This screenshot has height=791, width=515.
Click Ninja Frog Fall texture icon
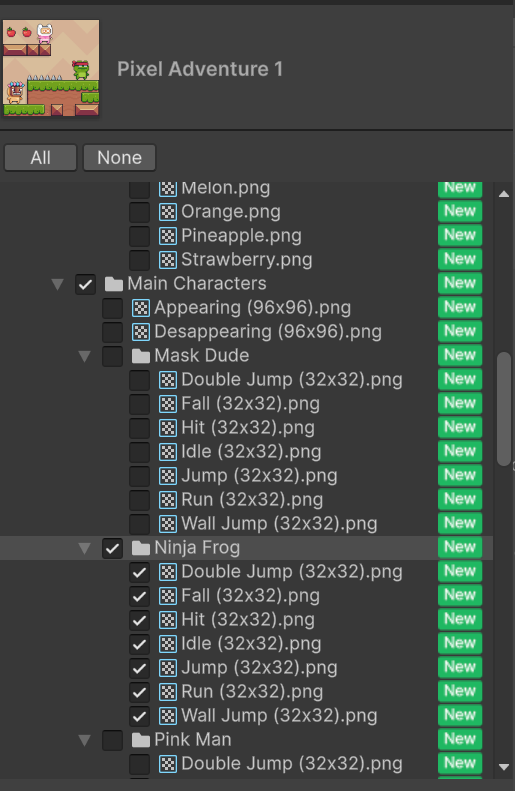(168, 596)
